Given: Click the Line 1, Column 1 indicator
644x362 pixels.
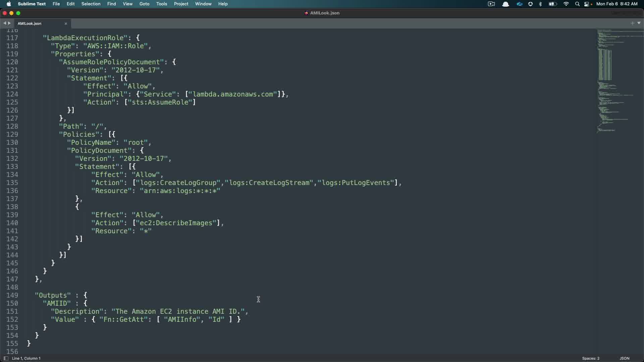Looking at the screenshot, I should pos(26,358).
